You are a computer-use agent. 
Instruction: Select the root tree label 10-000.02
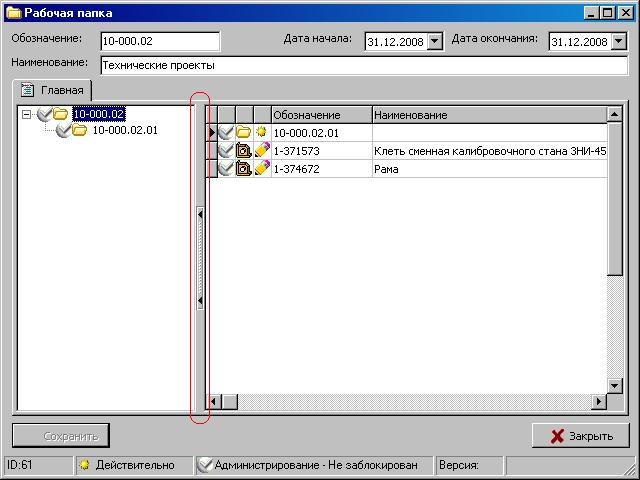98,114
